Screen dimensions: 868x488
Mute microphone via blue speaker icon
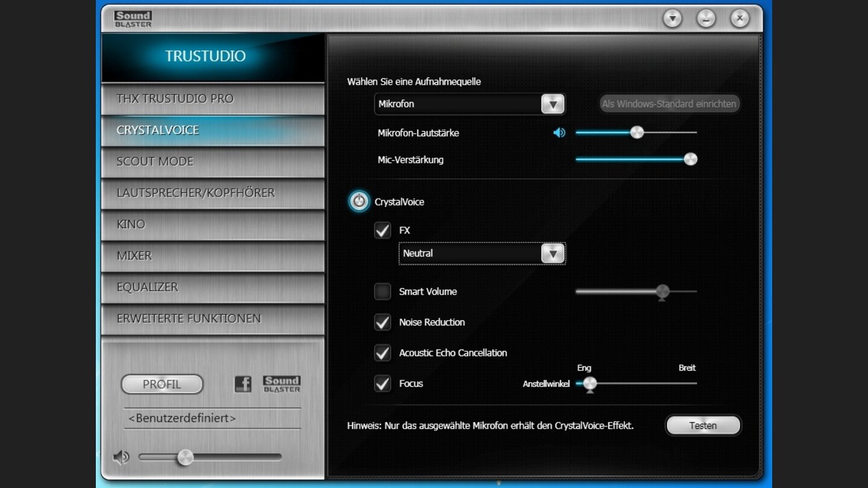tap(559, 133)
